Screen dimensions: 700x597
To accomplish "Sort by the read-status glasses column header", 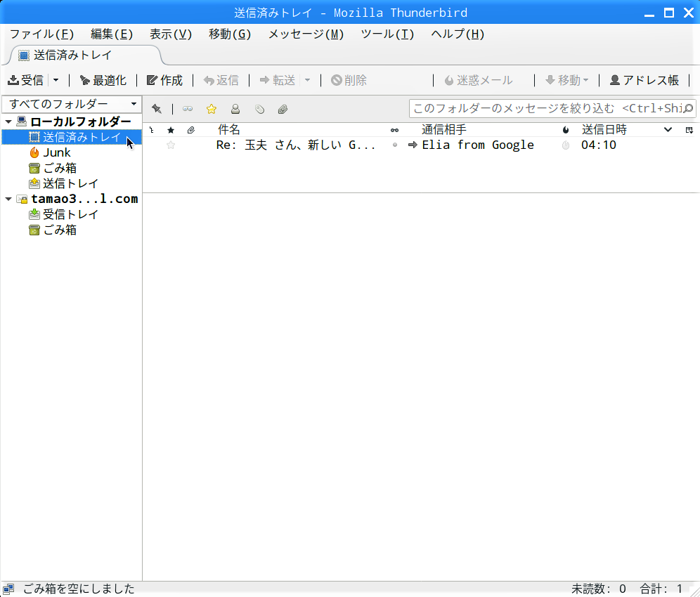I will 395,130.
